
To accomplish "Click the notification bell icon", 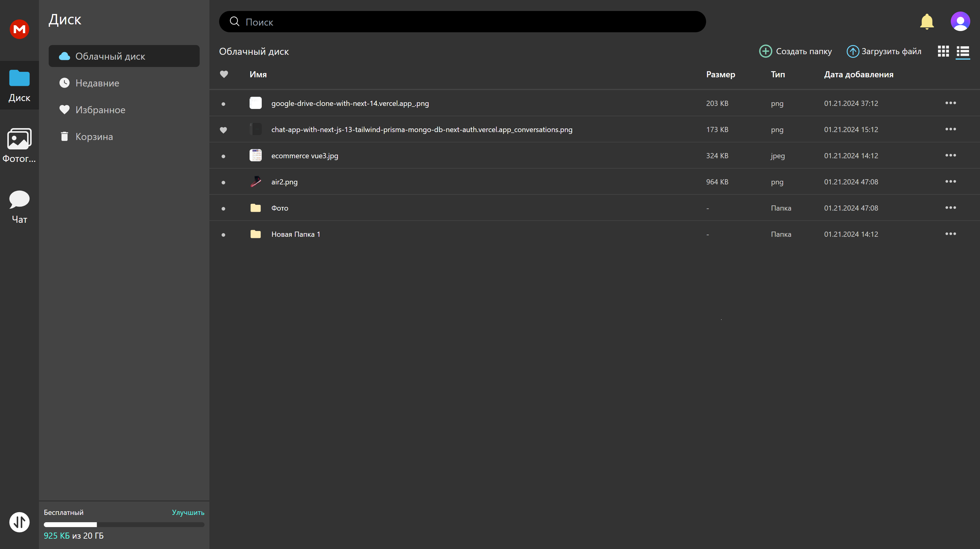I will [x=927, y=22].
